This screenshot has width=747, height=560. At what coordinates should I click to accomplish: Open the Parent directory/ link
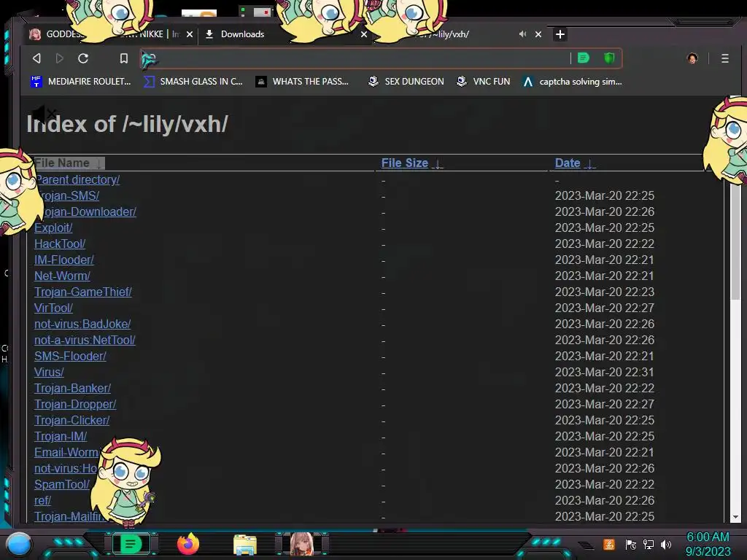pos(77,179)
